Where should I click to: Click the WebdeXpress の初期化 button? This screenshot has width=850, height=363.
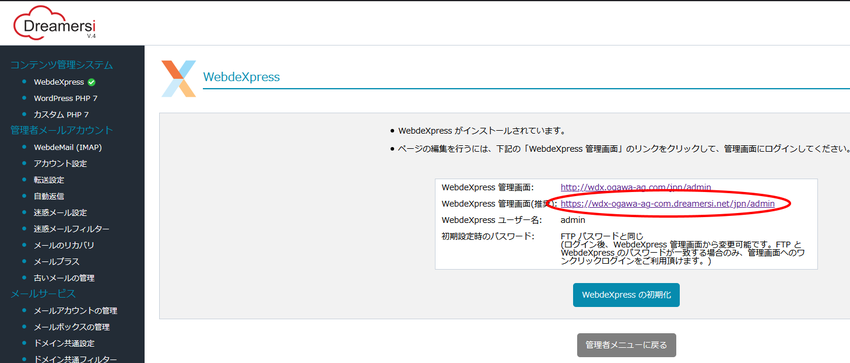click(x=626, y=295)
